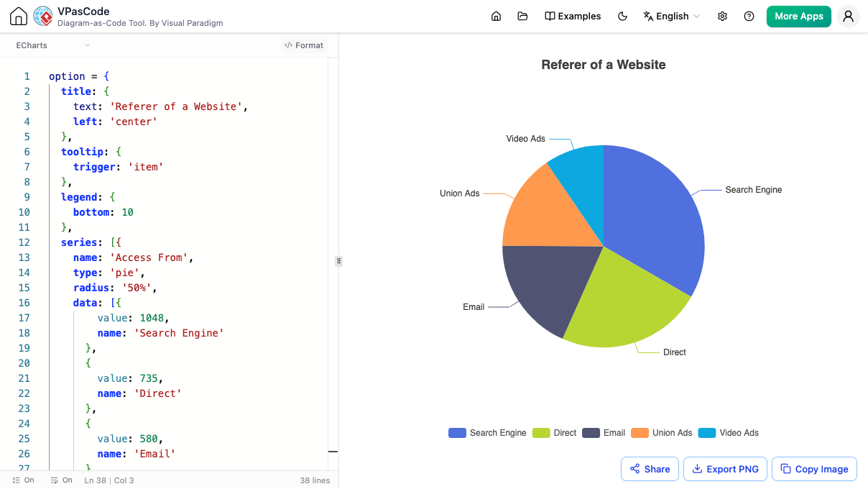The width and height of the screenshot is (868, 489).
Task: Expand the ECharts diagram type dropdown
Action: pyautogui.click(x=53, y=45)
